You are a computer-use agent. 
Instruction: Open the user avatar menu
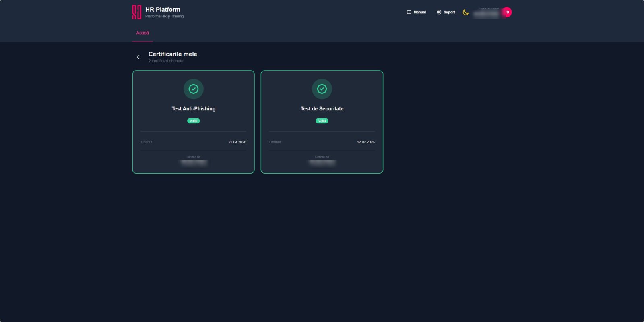tap(507, 12)
